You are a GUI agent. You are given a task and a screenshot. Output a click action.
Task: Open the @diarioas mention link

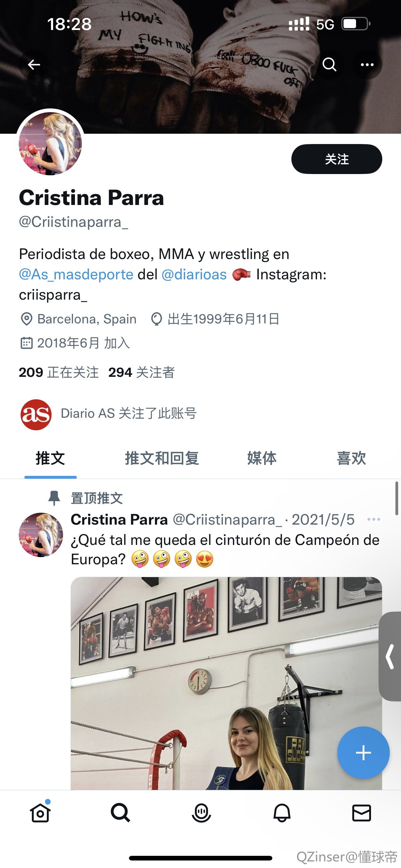[x=194, y=274]
